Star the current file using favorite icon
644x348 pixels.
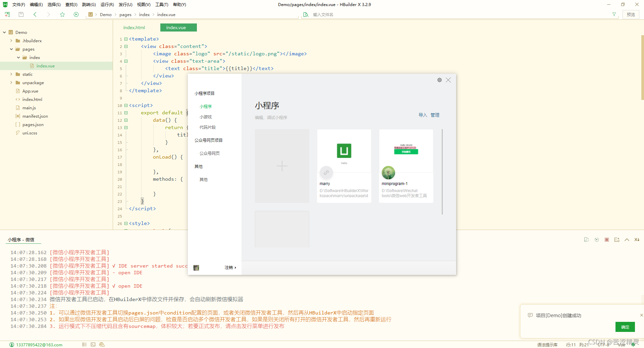pyautogui.click(x=62, y=14)
